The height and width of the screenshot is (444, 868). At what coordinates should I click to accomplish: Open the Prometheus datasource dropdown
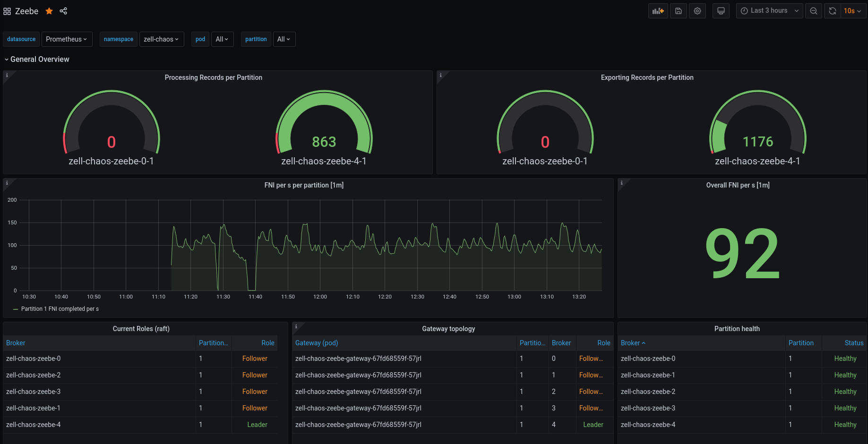coord(67,39)
